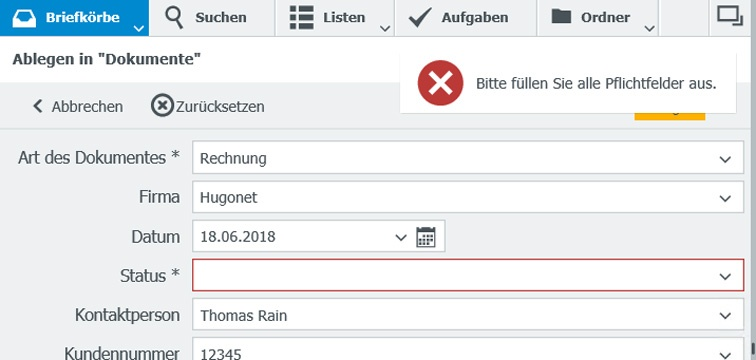756x360 pixels.
Task: Open the Firma dropdown chevron
Action: click(x=725, y=198)
